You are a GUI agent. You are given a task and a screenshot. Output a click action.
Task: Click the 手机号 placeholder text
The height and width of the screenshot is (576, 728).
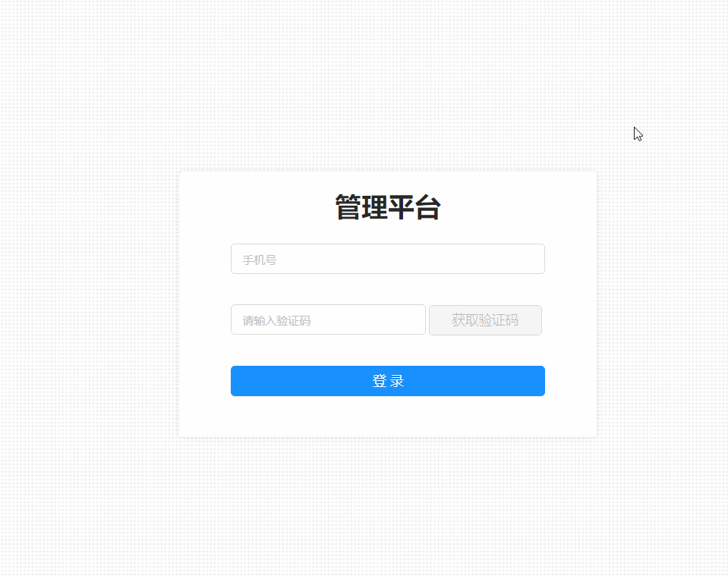tap(259, 260)
